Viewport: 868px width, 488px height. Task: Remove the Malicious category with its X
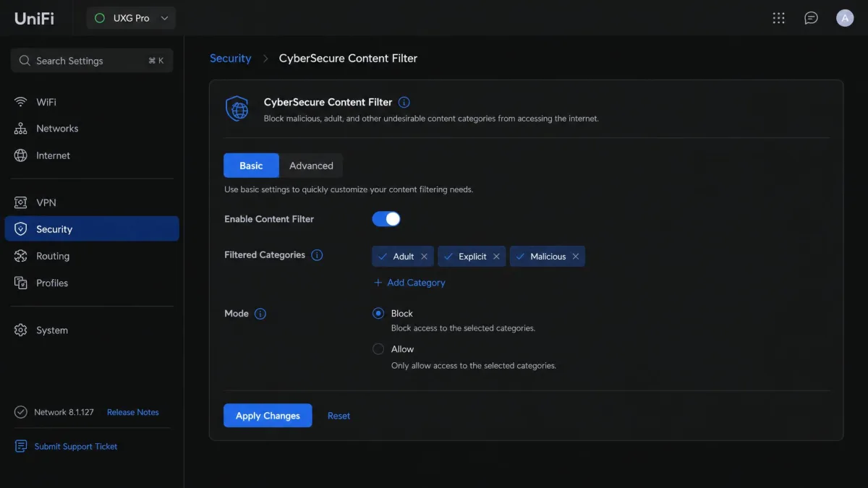[576, 257]
